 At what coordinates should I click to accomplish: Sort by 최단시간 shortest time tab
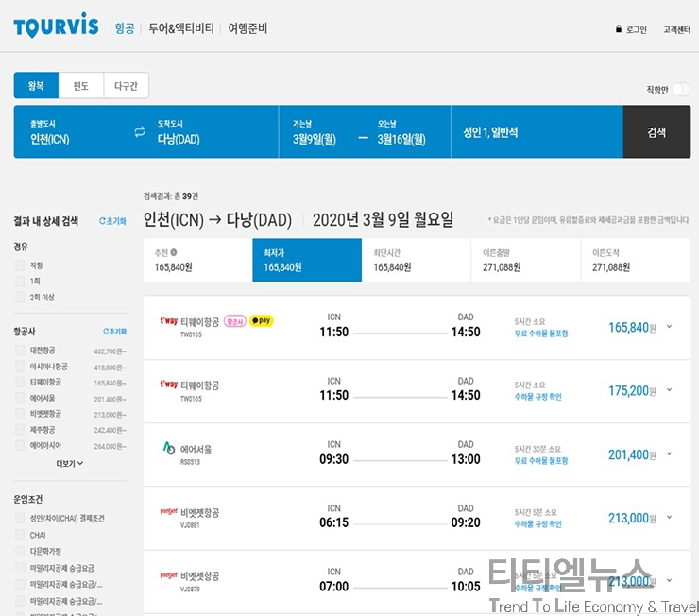pos(417,260)
